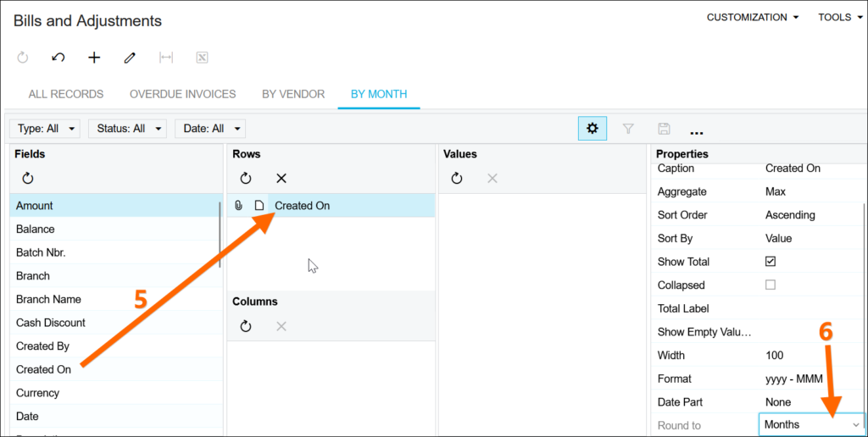Uncheck the Show Total checkbox
Screen dimensions: 868x437
[x=771, y=262]
